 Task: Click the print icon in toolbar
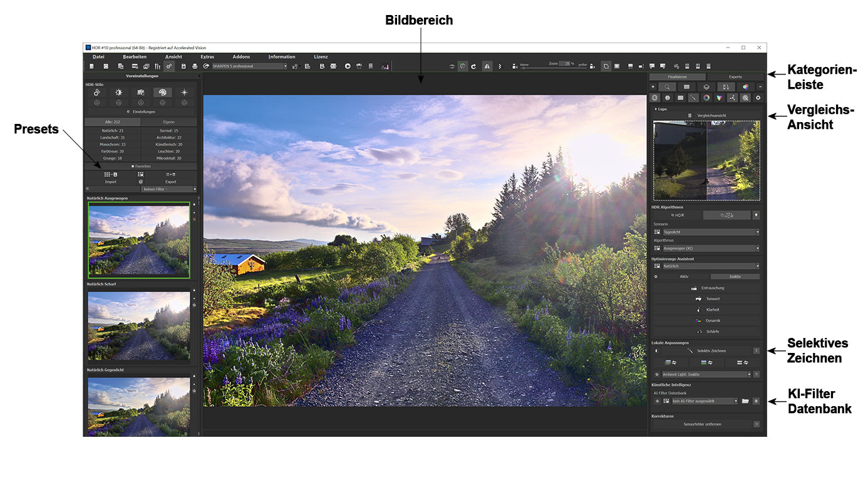pyautogui.click(x=195, y=66)
